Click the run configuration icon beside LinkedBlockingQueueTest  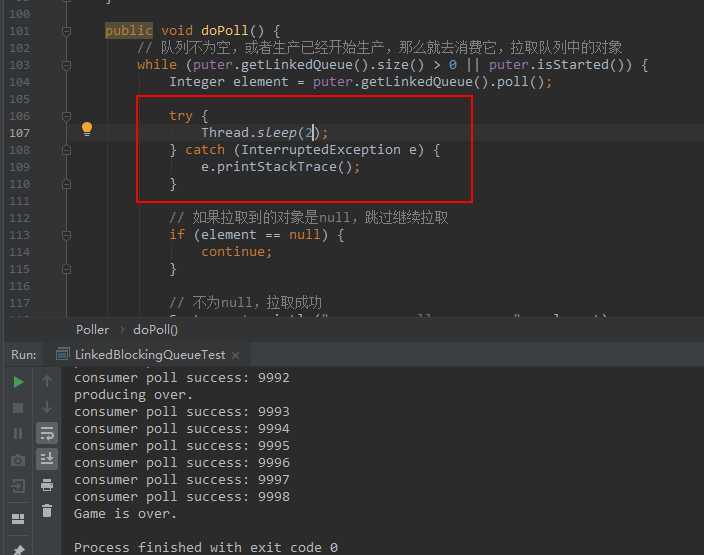tap(62, 354)
